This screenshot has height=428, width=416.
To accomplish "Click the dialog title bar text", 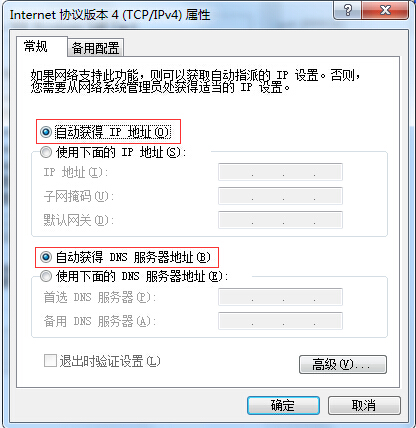I will click(x=110, y=15).
